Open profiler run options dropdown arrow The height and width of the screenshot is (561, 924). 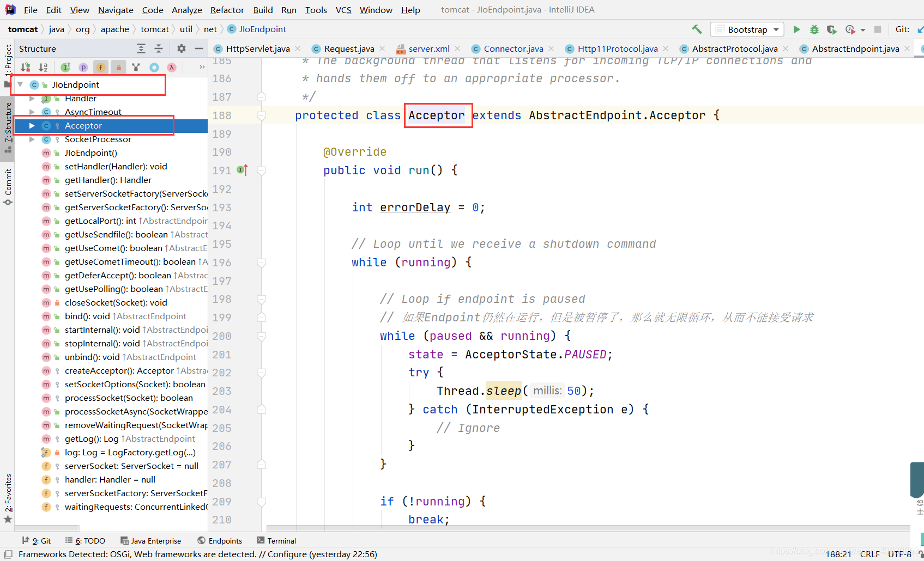tap(863, 30)
